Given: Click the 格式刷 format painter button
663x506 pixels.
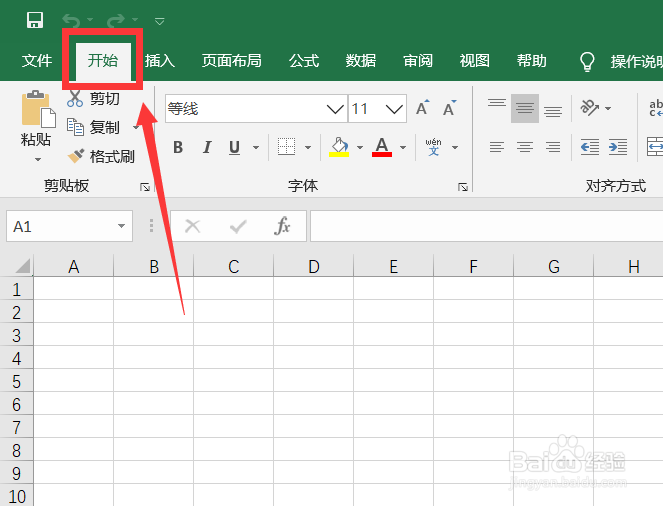Looking at the screenshot, I should 101,156.
